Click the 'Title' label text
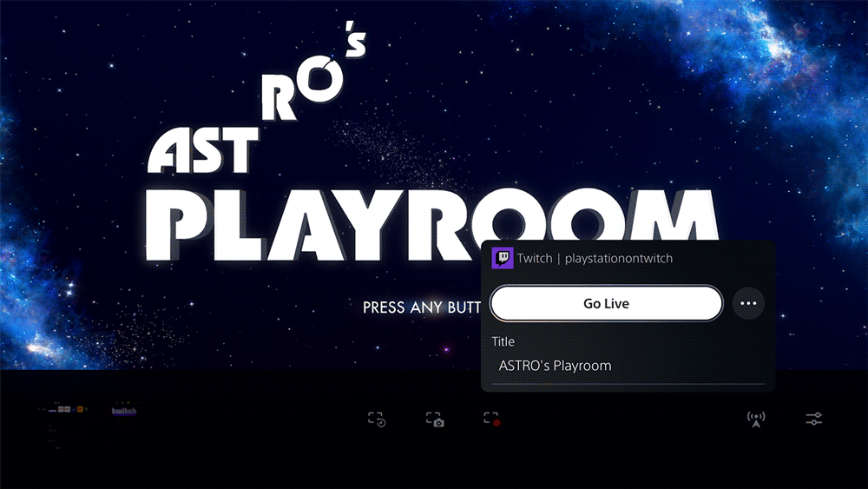 pyautogui.click(x=503, y=341)
